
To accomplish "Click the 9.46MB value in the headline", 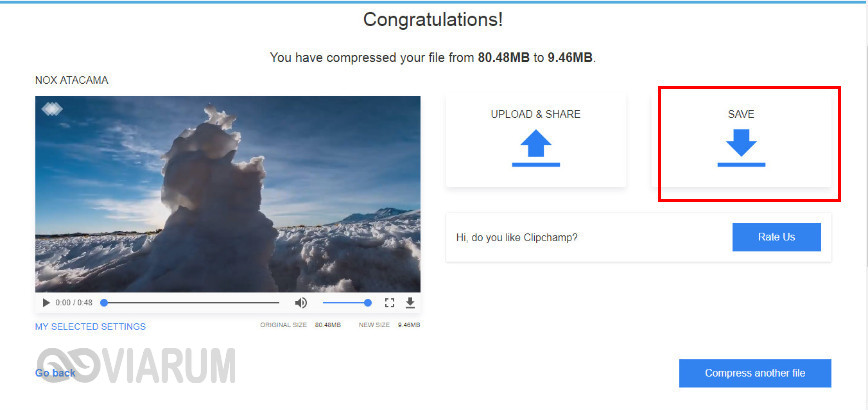I will point(570,57).
